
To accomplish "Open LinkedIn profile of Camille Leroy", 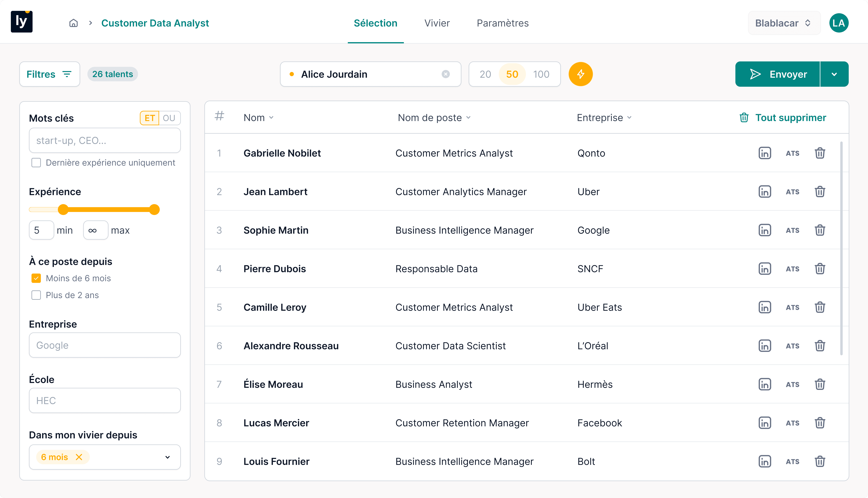I will point(765,307).
